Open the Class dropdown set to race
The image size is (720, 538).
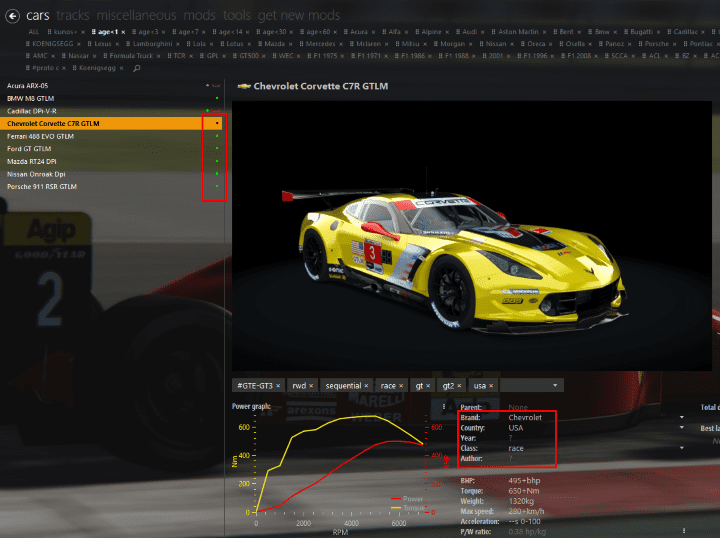(682, 448)
